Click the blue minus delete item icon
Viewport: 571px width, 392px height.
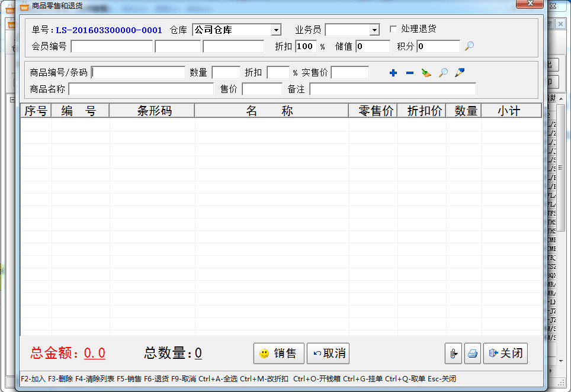[x=409, y=73]
